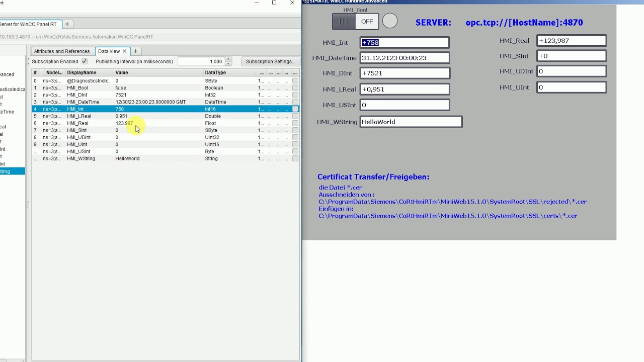
Task: Click the HMI_LReal field showing +0,951
Action: [405, 89]
